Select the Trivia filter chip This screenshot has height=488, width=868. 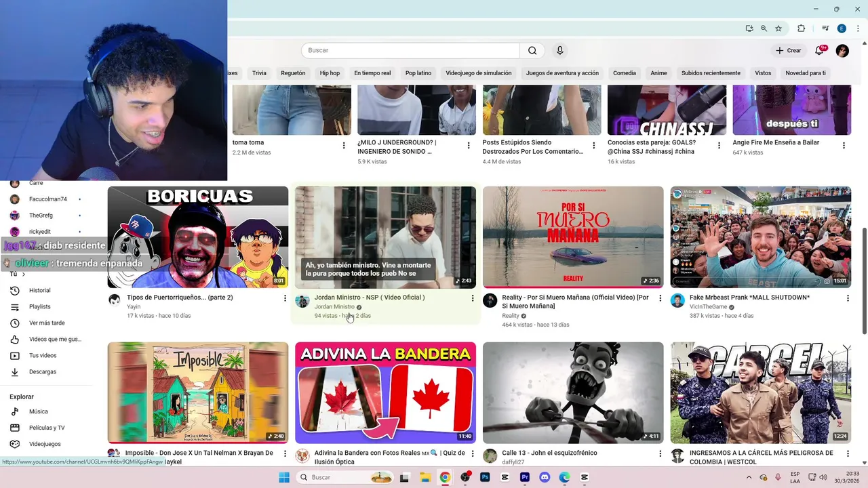click(x=259, y=73)
